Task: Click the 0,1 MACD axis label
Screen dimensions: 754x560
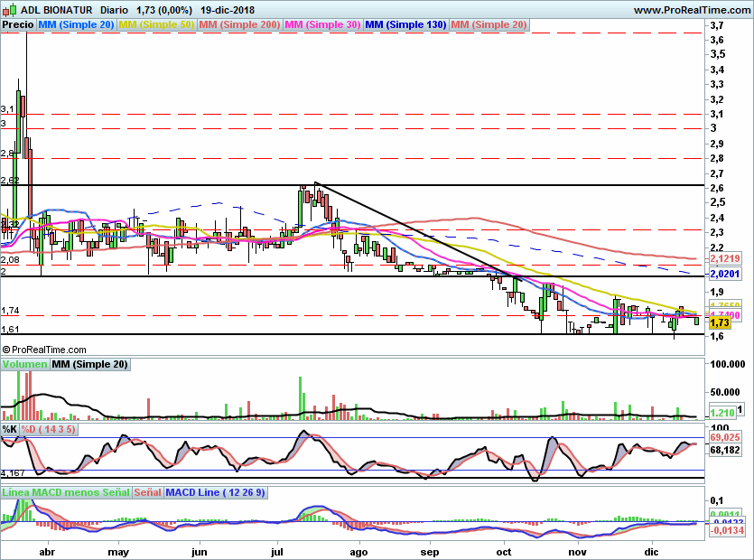Action: click(717, 501)
